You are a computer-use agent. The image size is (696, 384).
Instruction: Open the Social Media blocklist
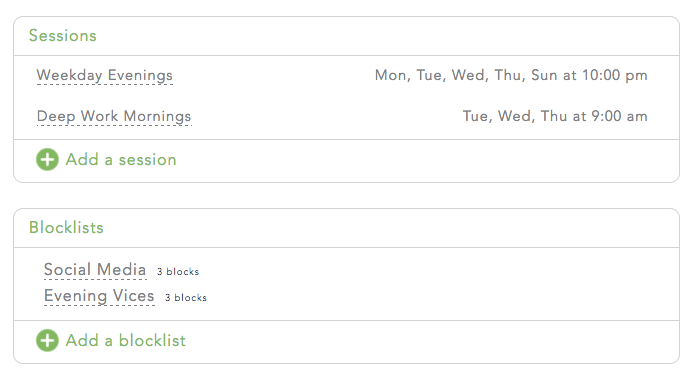pos(95,269)
